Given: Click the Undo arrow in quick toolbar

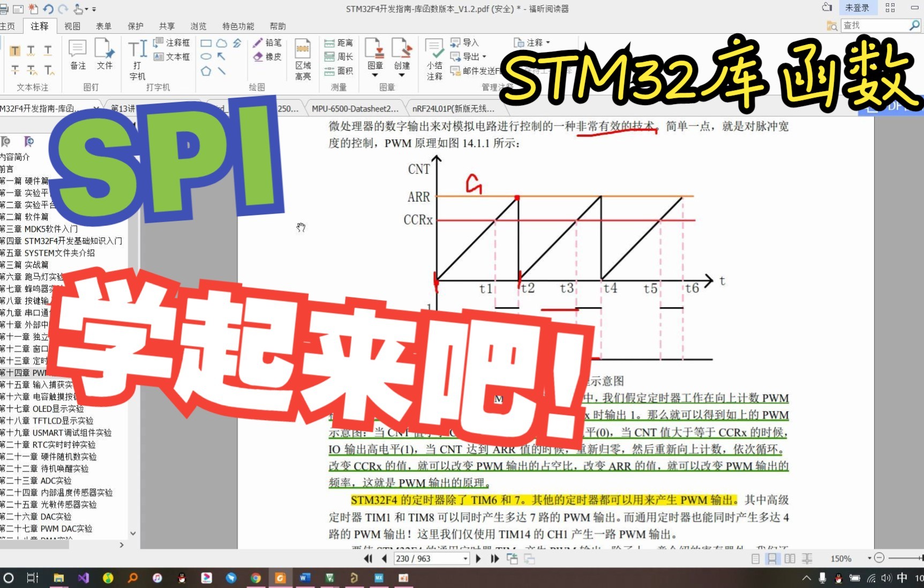Looking at the screenshot, I should click(48, 9).
